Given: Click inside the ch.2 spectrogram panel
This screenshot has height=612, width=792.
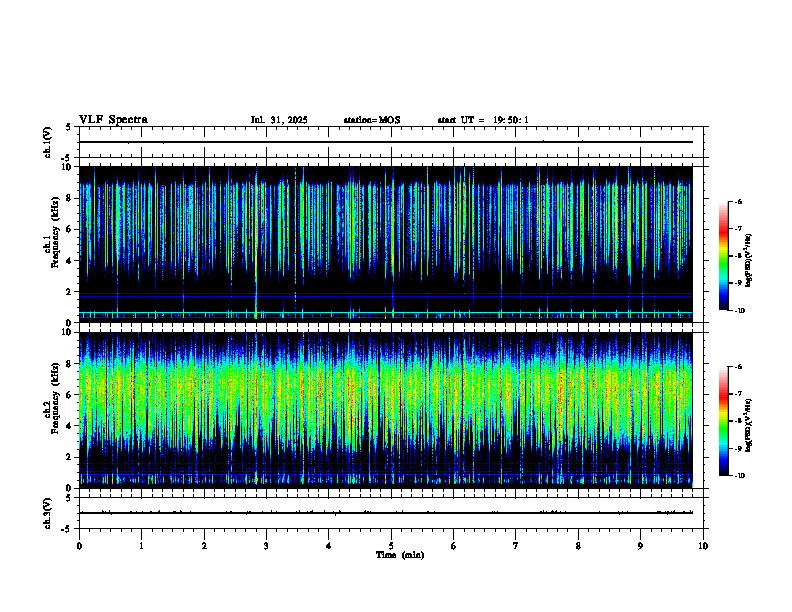Looking at the screenshot, I should point(386,410).
